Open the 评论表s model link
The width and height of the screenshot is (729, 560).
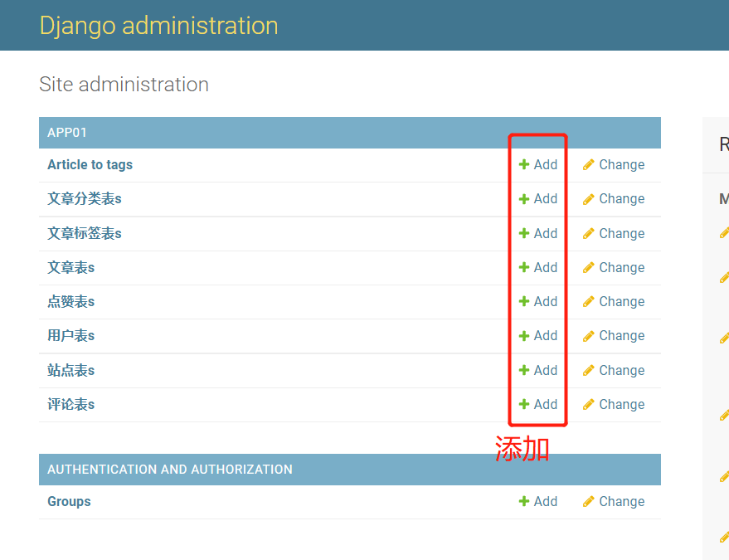(70, 404)
